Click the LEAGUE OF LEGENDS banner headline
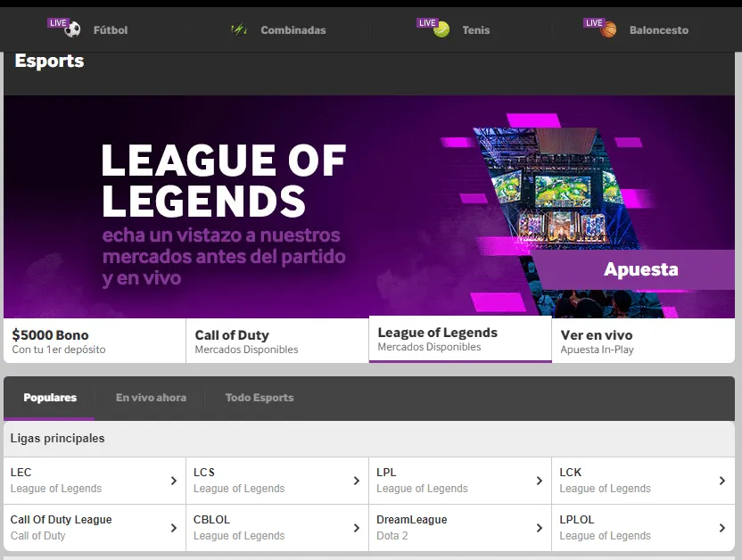742x560 pixels. coord(224,181)
